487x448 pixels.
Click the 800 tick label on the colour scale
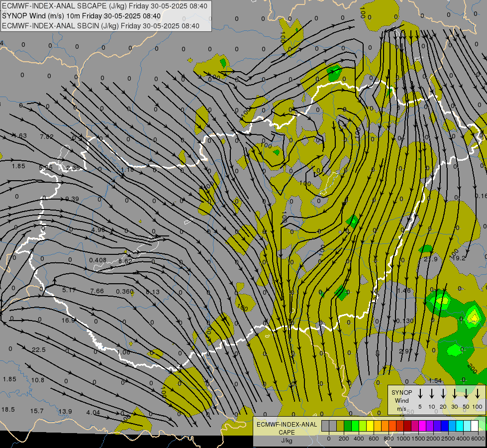tap(389, 439)
